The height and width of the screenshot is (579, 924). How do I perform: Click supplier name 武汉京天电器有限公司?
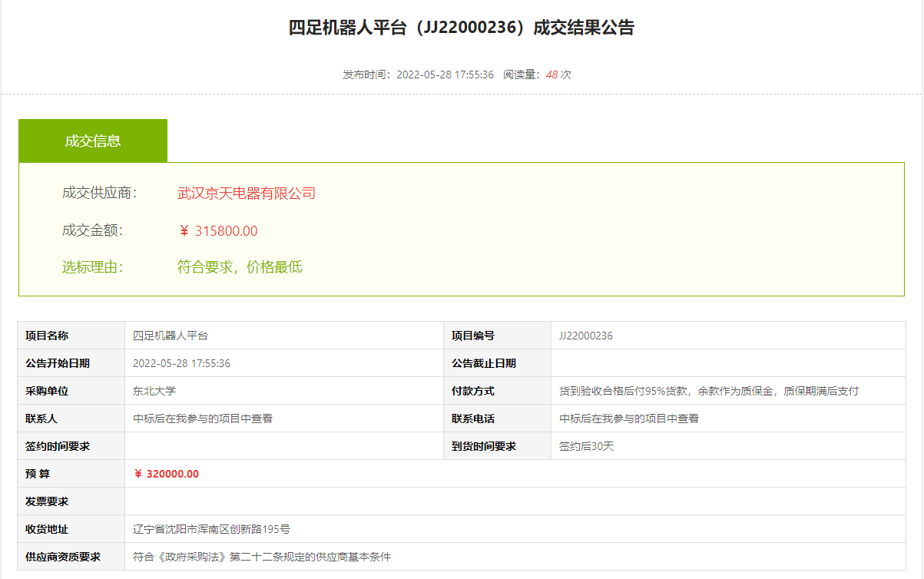[x=247, y=194]
